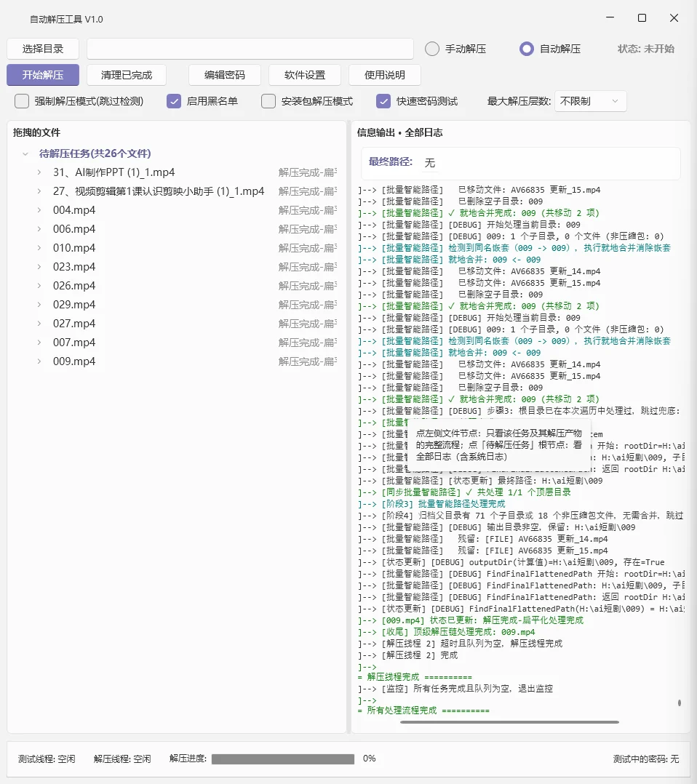697x784 pixels.
Task: Click the 解压进度 progress bar
Action: 283,759
